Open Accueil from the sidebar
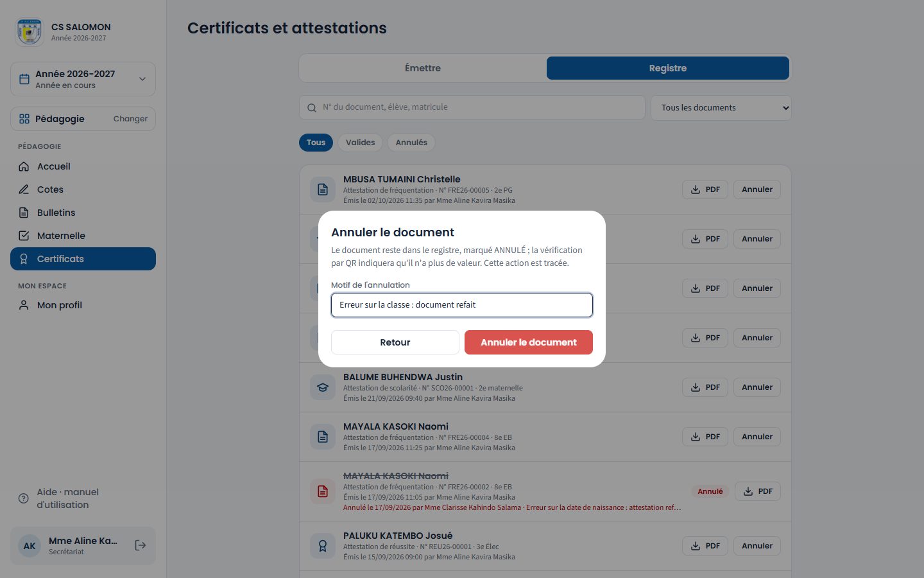This screenshot has width=924, height=578. (83, 166)
